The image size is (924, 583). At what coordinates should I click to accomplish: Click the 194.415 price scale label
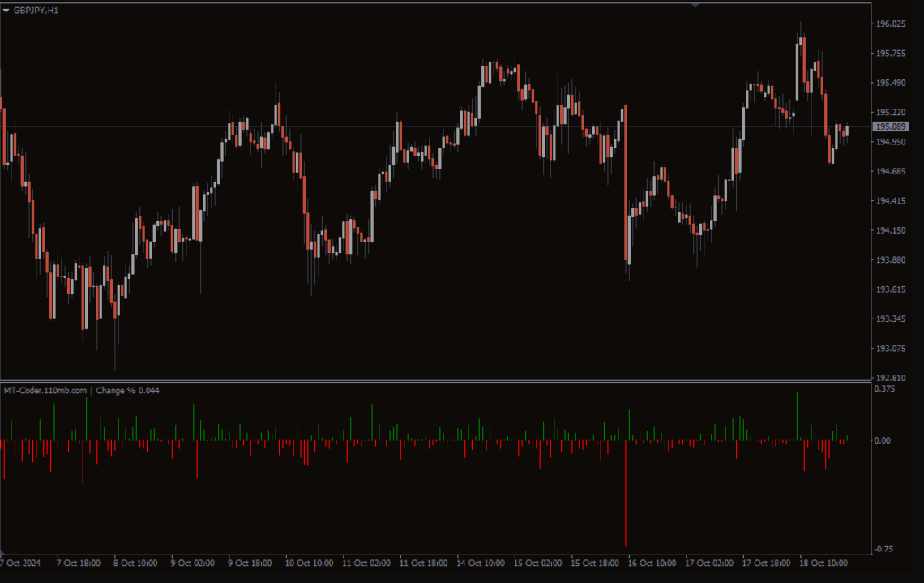891,201
